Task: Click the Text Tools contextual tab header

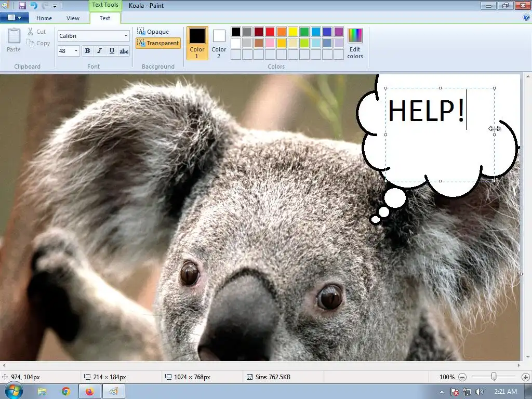Action: 105,5
